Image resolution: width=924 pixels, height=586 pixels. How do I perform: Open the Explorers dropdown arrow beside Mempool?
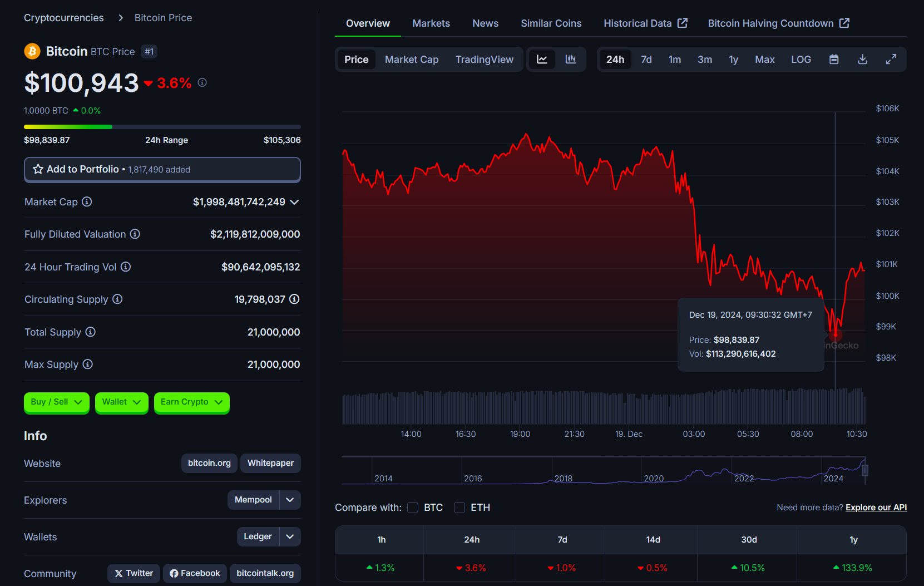pyautogui.click(x=290, y=500)
